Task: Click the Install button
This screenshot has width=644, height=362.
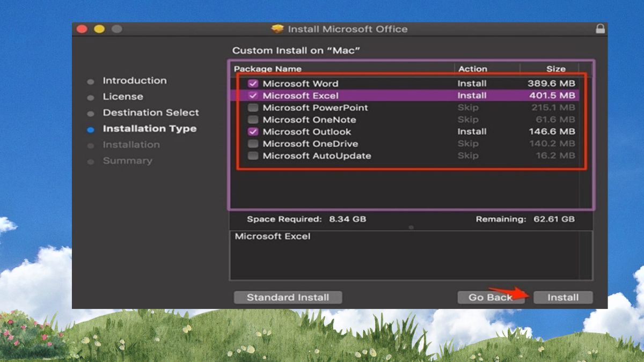Action: pyautogui.click(x=563, y=298)
